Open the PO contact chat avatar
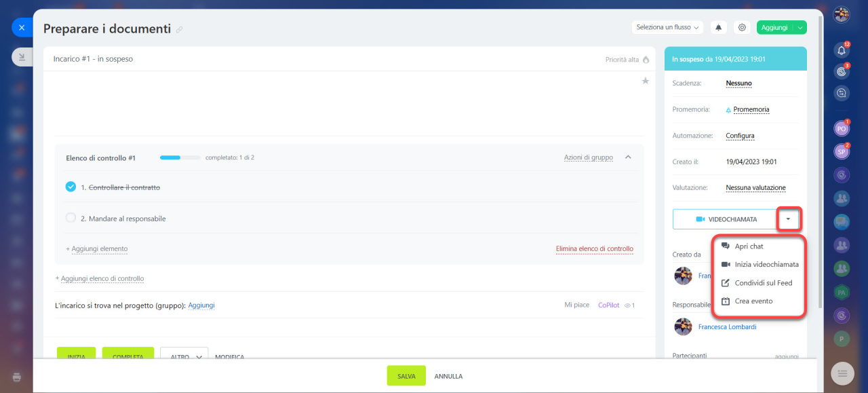The height and width of the screenshot is (393, 868). coord(842,128)
